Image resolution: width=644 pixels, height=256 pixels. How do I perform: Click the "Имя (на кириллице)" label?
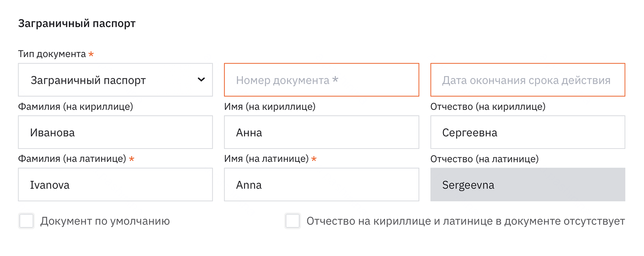(x=269, y=107)
